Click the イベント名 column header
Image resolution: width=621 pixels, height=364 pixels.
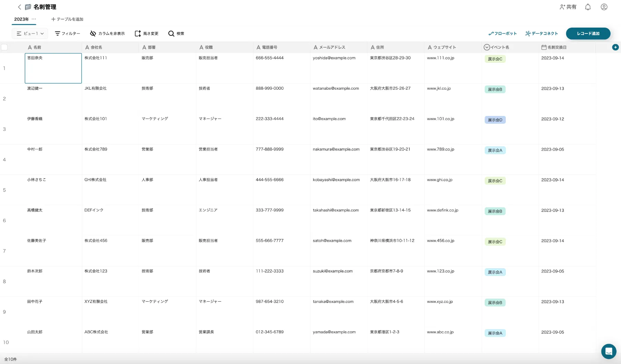click(510, 47)
